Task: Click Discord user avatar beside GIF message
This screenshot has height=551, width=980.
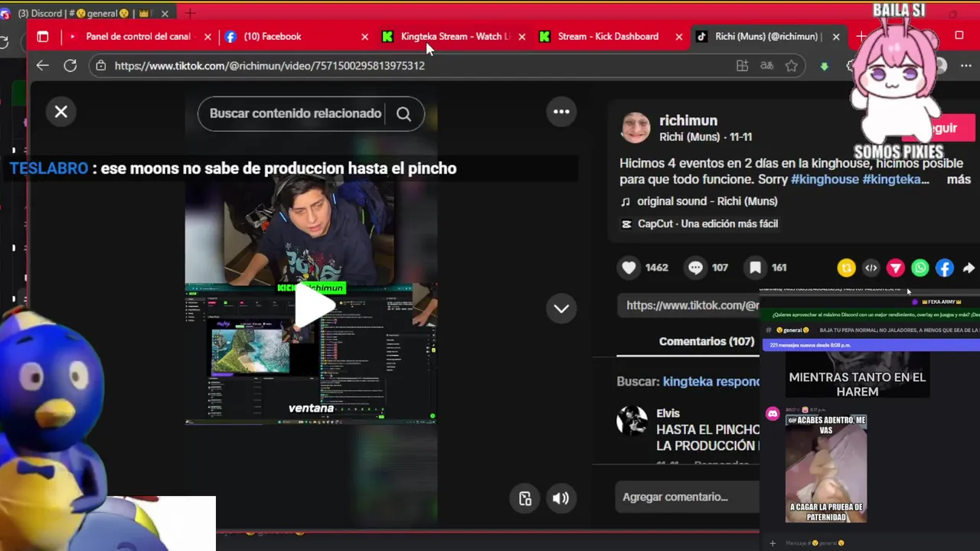Action: click(x=773, y=414)
